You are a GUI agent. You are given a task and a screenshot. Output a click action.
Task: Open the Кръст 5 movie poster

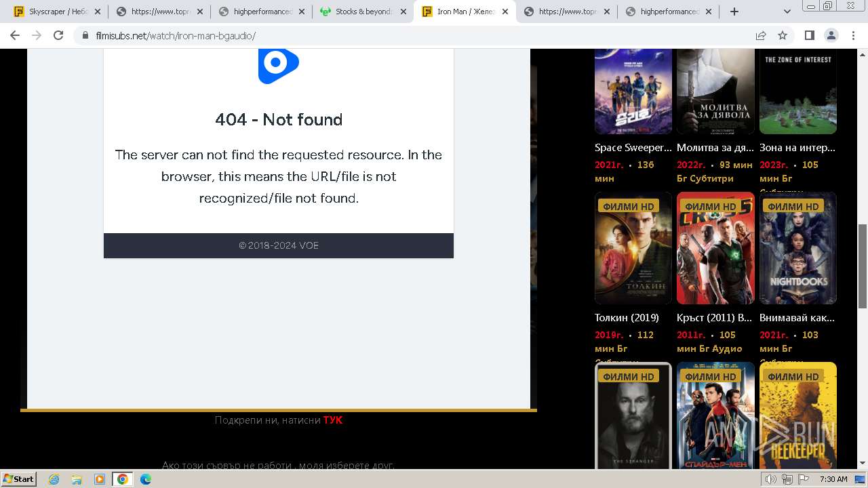(715, 248)
